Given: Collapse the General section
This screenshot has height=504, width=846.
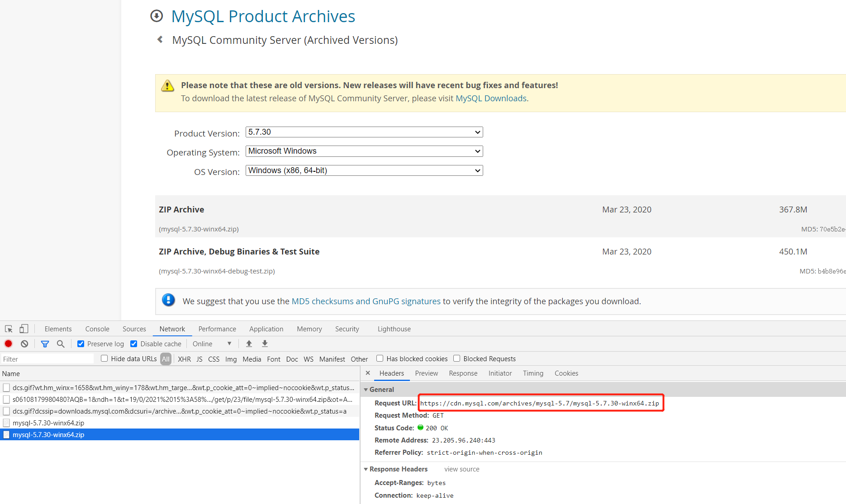Looking at the screenshot, I should (x=366, y=389).
